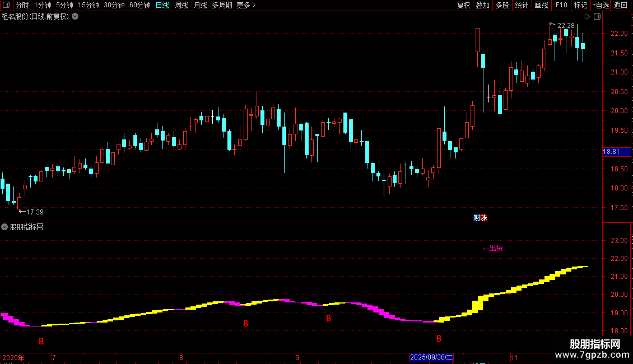Click B signal before 2025/09/30 date

click(439, 339)
